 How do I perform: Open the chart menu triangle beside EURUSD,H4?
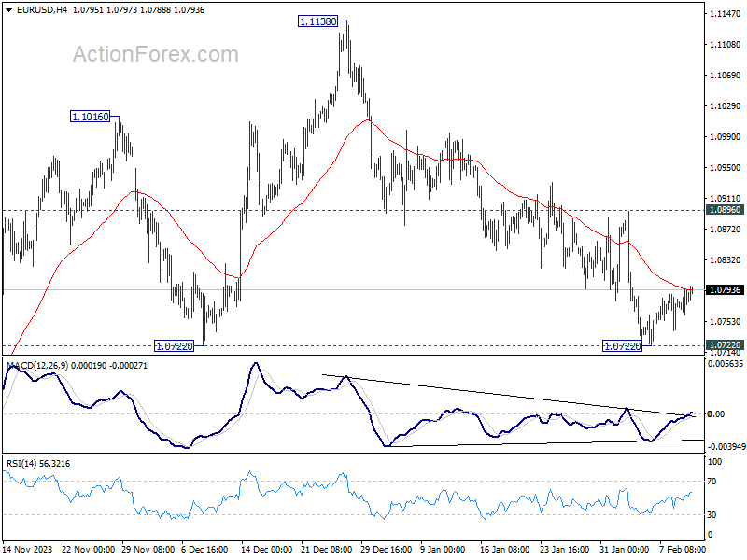pyautogui.click(x=8, y=10)
